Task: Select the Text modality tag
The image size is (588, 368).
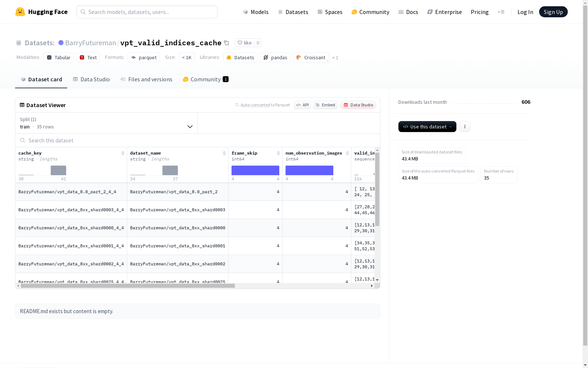Action: tap(88, 57)
